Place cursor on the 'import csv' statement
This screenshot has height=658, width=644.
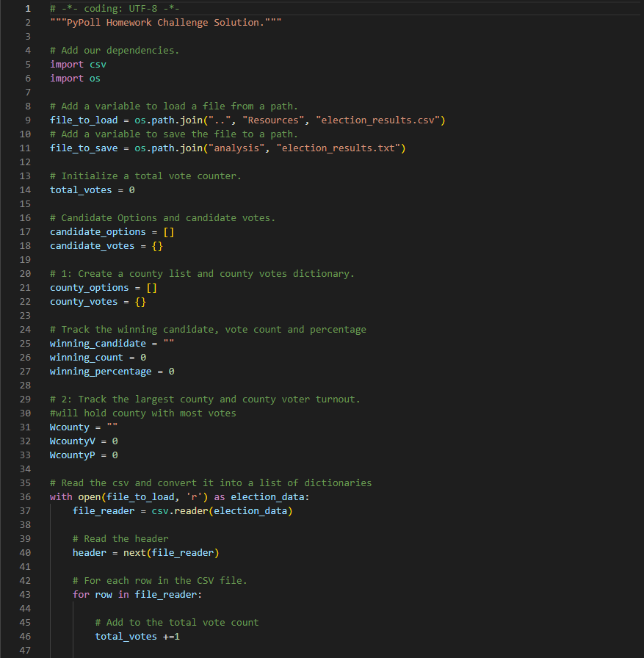click(78, 65)
